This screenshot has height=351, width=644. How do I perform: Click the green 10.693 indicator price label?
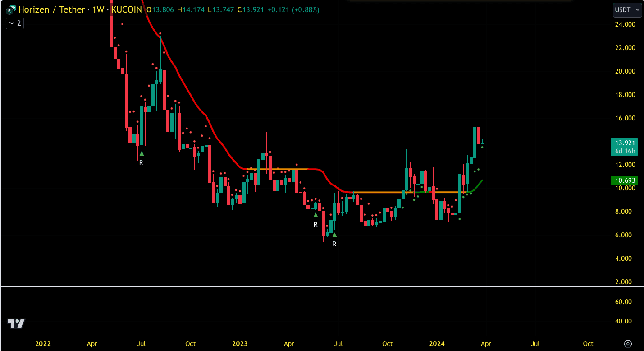pyautogui.click(x=624, y=180)
